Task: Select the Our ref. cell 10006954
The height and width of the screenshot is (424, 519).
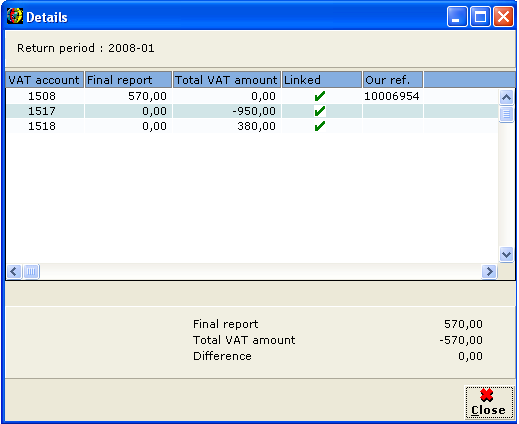Action: point(392,96)
